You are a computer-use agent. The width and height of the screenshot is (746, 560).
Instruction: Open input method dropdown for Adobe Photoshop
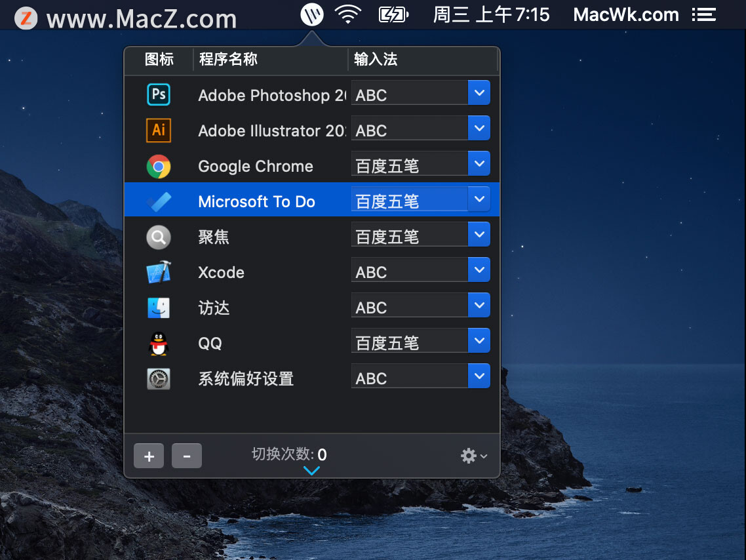479,92
